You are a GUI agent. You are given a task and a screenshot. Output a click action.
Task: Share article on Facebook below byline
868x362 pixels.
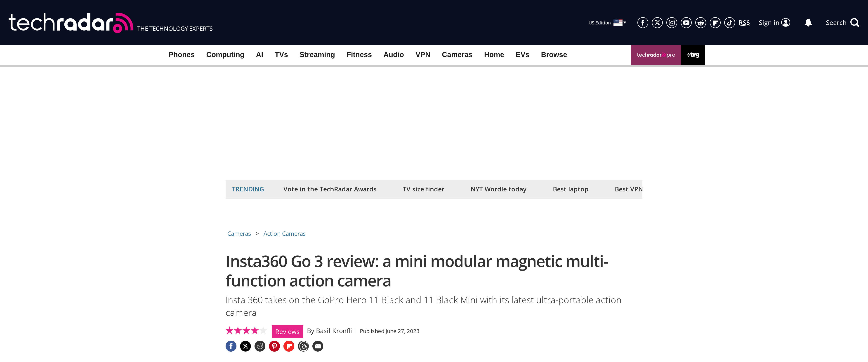point(231,346)
